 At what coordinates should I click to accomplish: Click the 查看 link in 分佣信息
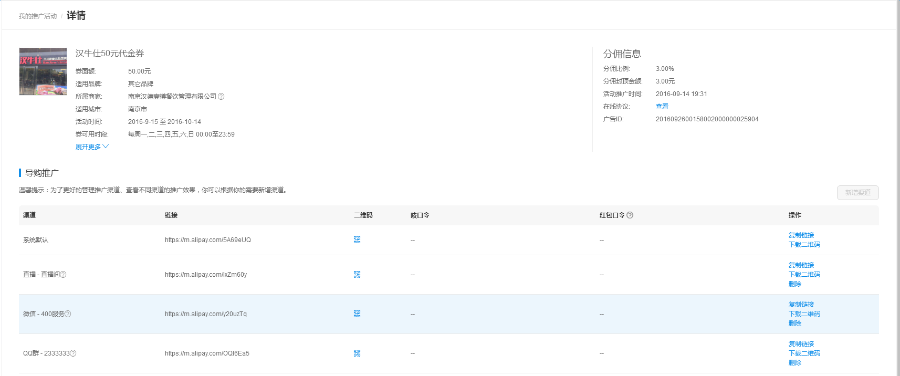pos(662,106)
